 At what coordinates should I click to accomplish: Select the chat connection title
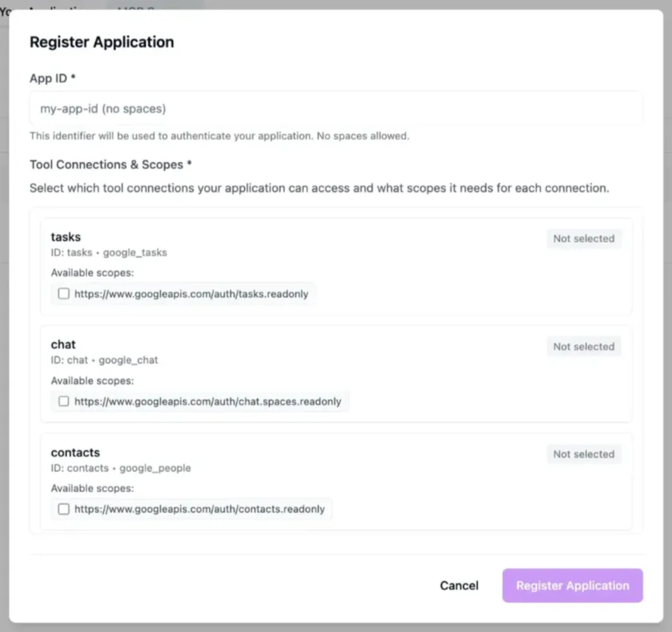tap(63, 345)
